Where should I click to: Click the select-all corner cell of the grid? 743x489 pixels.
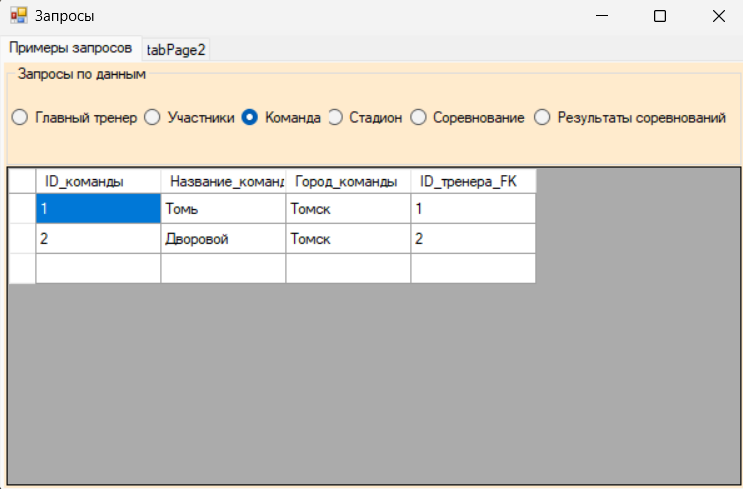(x=22, y=181)
